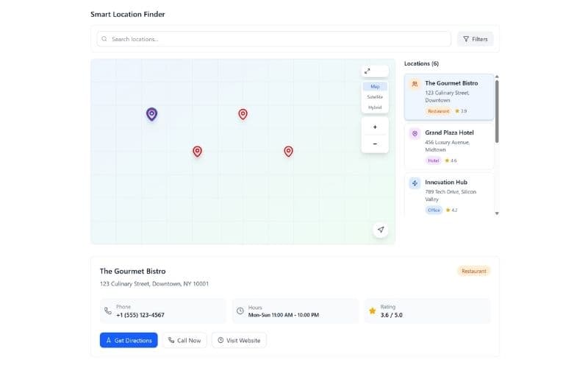Screen dimensions: 588x368
Task: Click the zoom in plus button
Action: [x=375, y=127]
